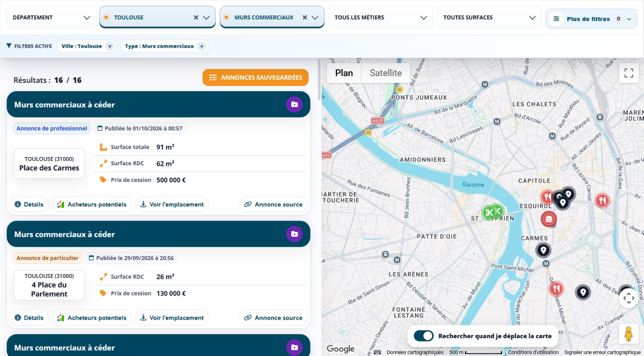Open Conditions d'utilisation link
This screenshot has width=644, height=356.
[534, 352]
